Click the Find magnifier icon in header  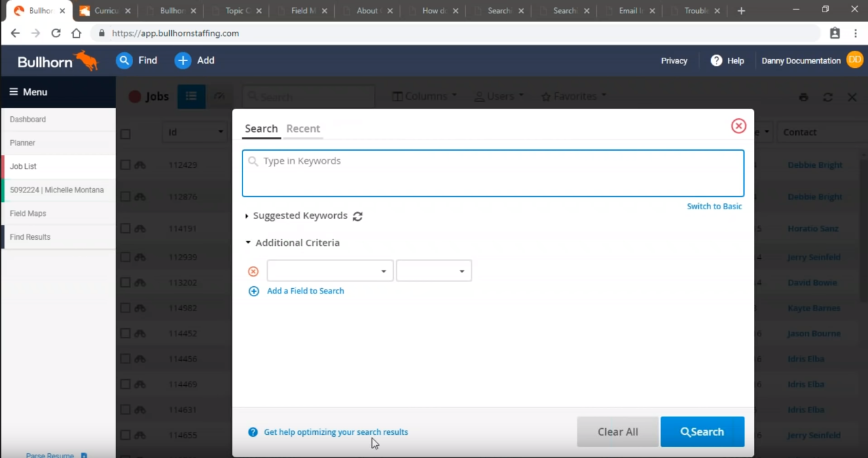tap(124, 60)
